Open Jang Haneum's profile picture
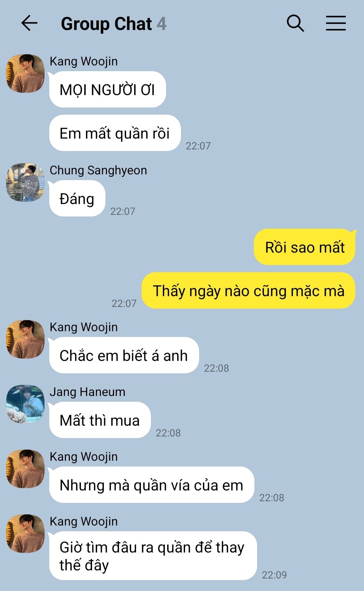Screen dimensions: 364x591 25,404
